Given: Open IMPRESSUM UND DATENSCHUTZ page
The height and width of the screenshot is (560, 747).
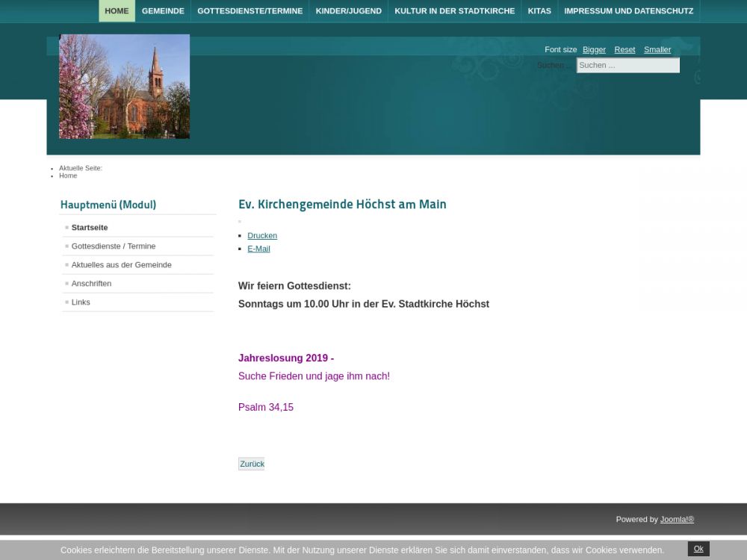Looking at the screenshot, I should [628, 11].
